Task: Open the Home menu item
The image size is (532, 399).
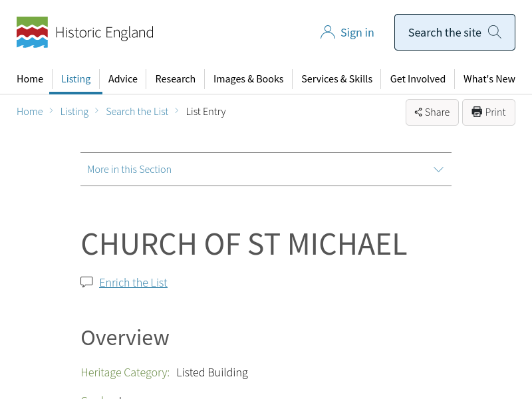Action: click(30, 79)
